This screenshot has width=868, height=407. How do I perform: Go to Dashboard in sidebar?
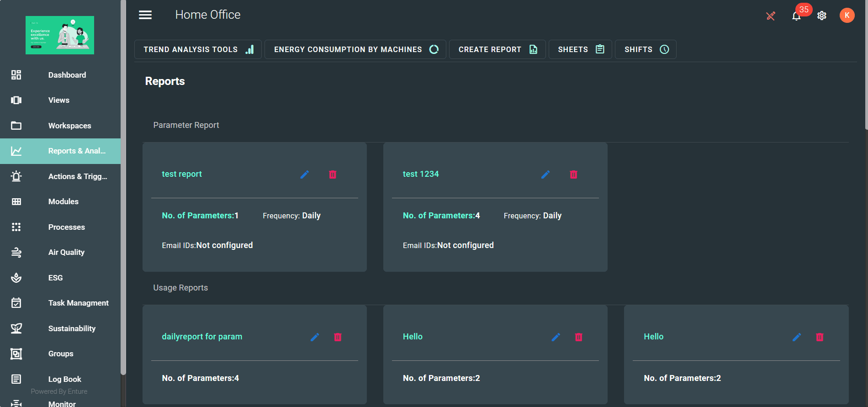point(60,75)
